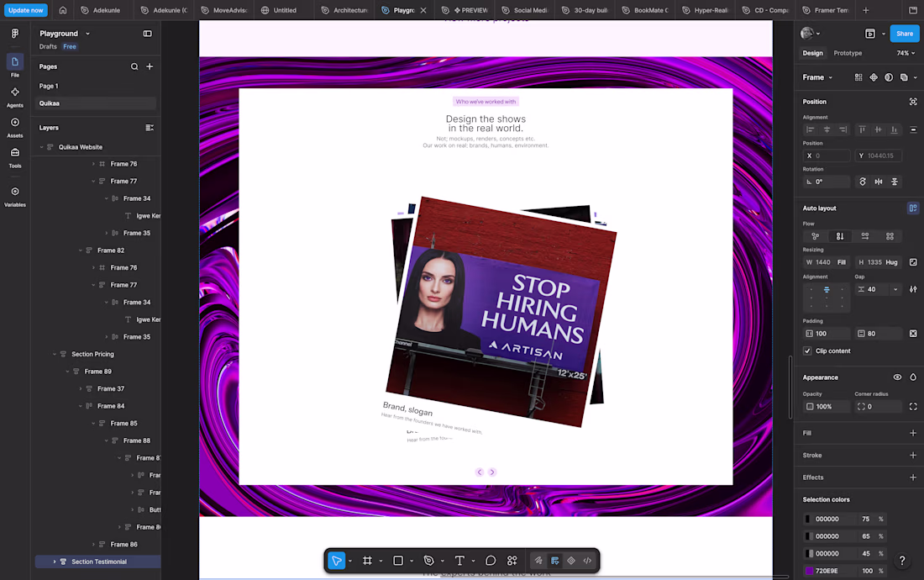Toggle independent corner radius icon
This screenshot has width=924, height=580.
pos(913,407)
